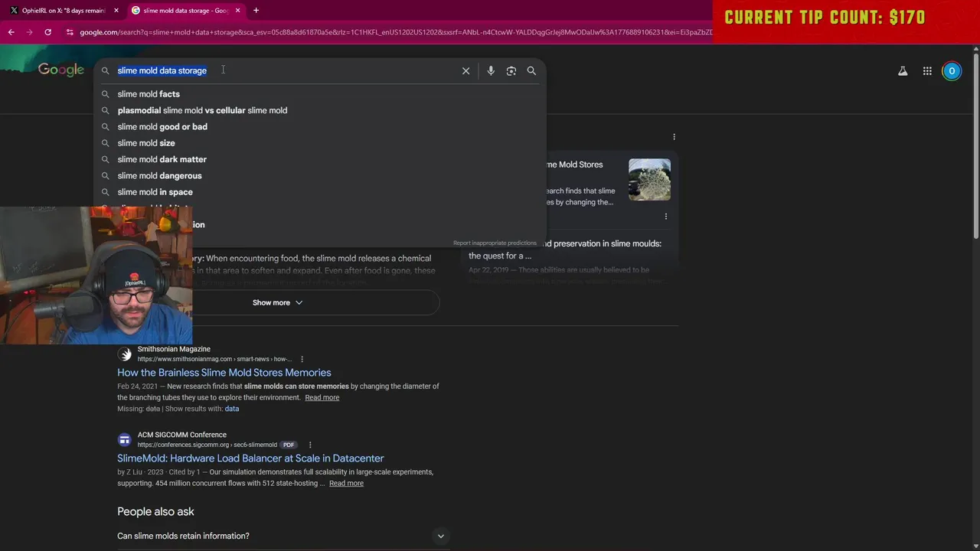The image size is (980, 551).
Task: Choose suggestion slime mold dark matter
Action: tap(320, 159)
